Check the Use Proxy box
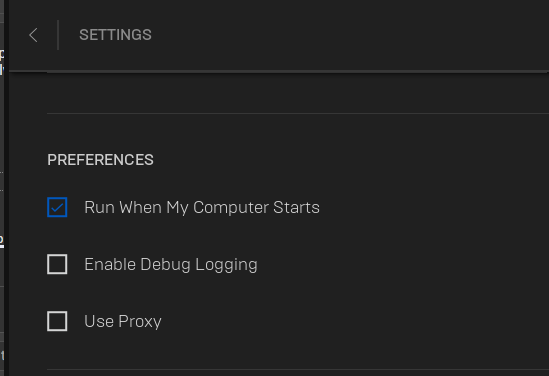549x376 pixels. click(57, 321)
